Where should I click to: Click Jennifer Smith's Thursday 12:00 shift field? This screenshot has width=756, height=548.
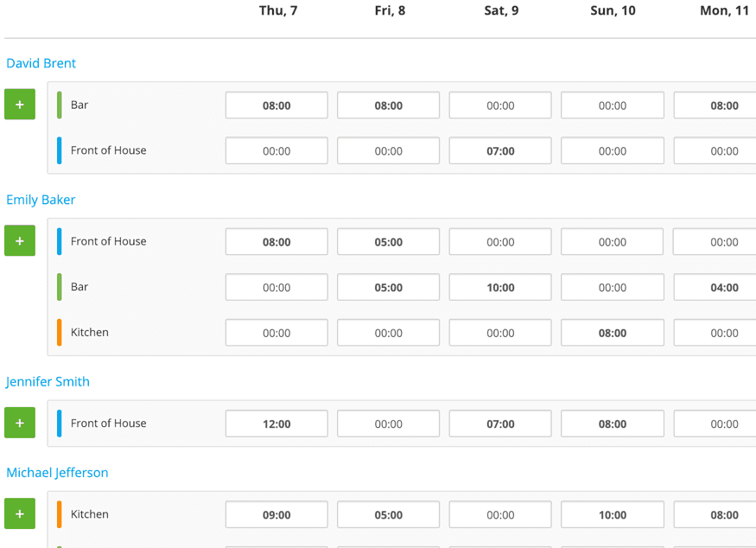276,423
